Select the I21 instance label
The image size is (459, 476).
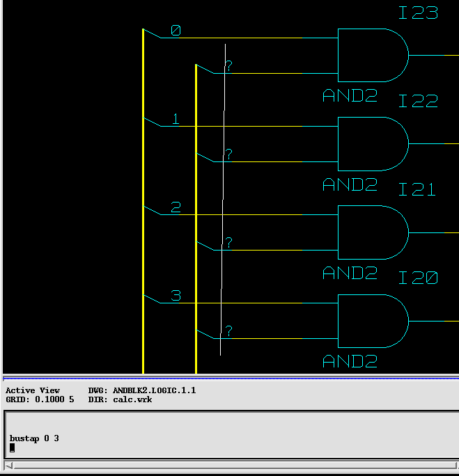tap(418, 189)
